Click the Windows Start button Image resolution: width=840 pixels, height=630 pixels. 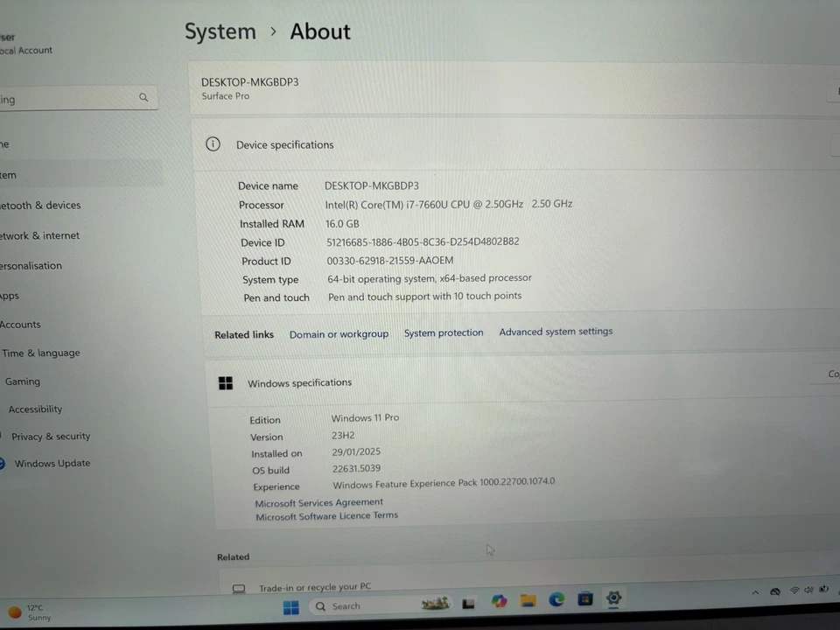290,605
